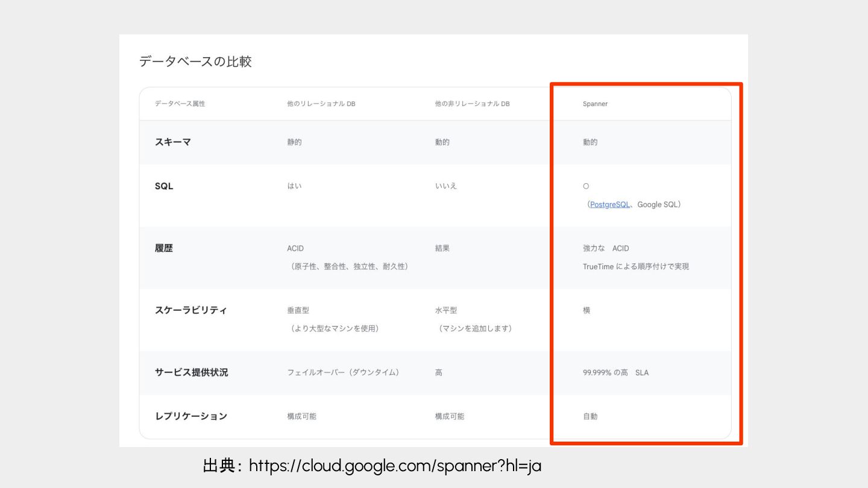868x488 pixels.
Task: Click the text 強力な ACID
Action: coord(606,248)
